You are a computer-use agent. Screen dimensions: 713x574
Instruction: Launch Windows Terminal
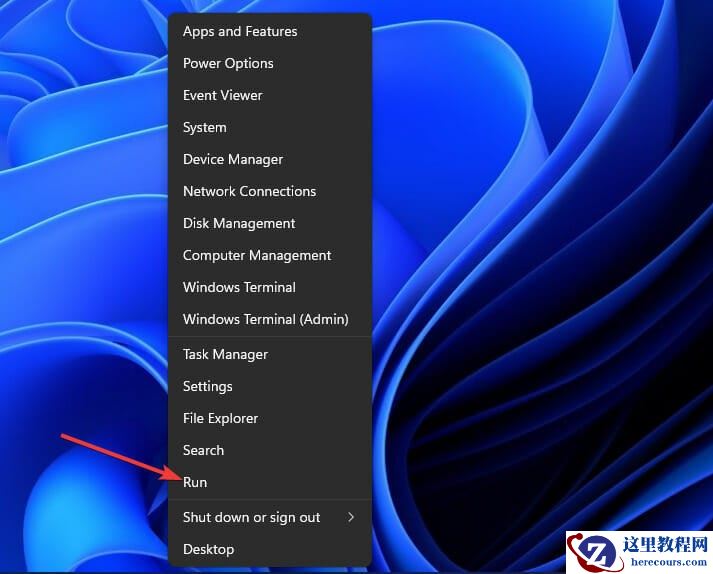coord(270,287)
